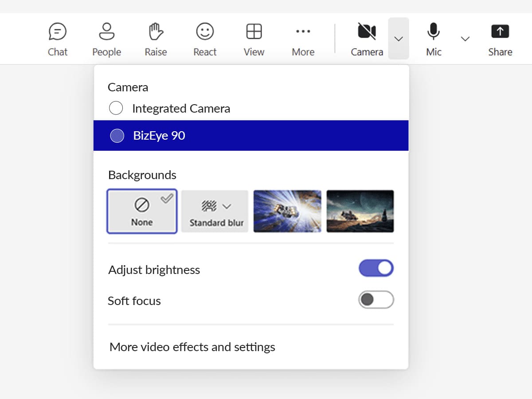Disable the Adjust brightness toggle
The image size is (532, 399).
376,268
